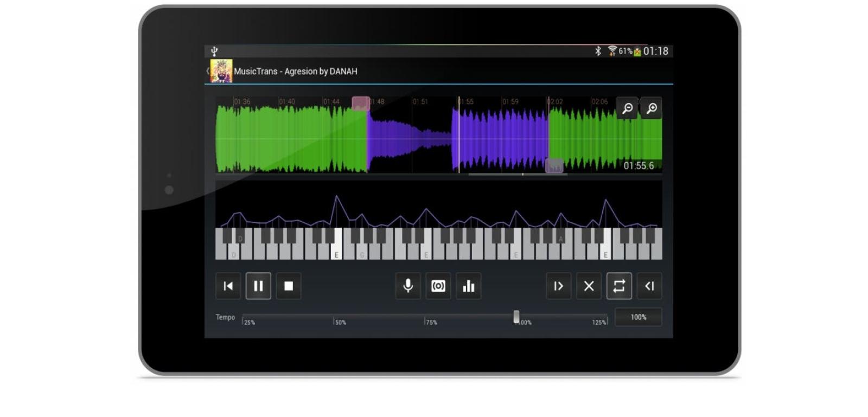Image resolution: width=868 pixels, height=417 pixels.
Task: Zoom in the waveform view
Action: point(652,108)
